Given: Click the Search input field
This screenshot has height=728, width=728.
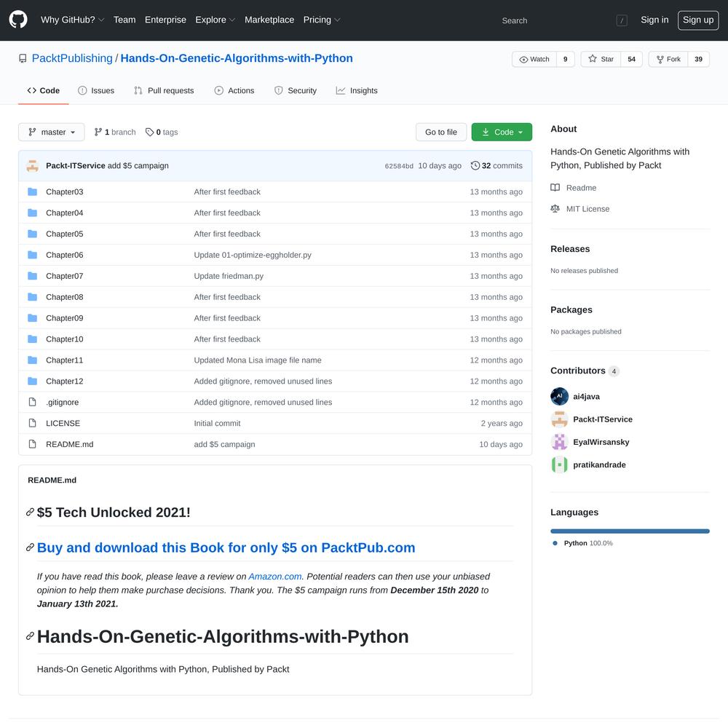Looking at the screenshot, I should (564, 20).
